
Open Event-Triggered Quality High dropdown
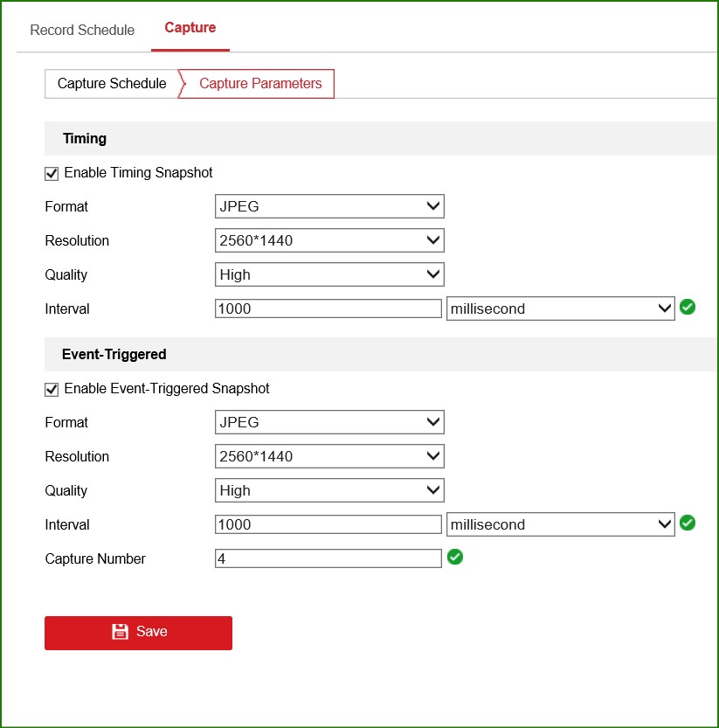tap(329, 490)
